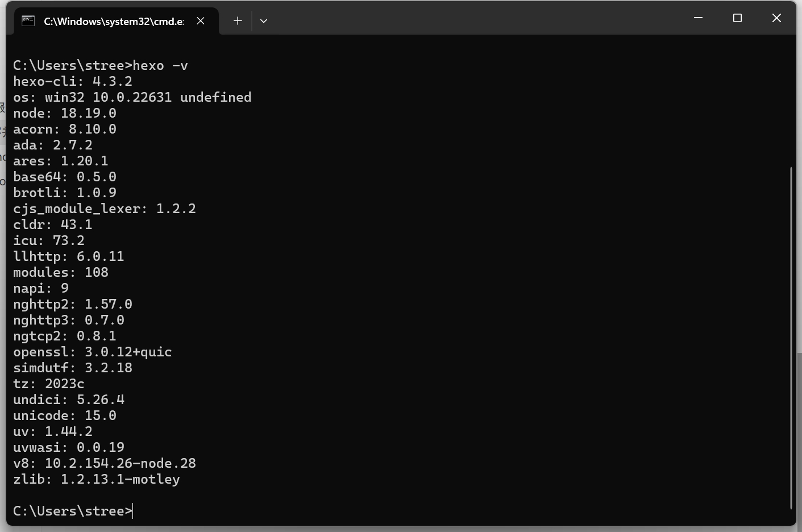Click the "openssl: 3.0.12+quic" line
The width and height of the screenshot is (802, 532).
93,352
